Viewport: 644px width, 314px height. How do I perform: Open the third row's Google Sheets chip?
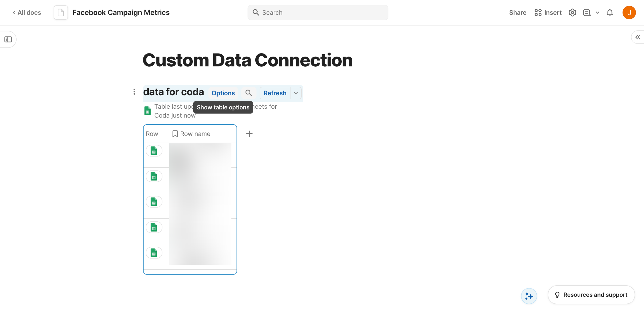154,202
